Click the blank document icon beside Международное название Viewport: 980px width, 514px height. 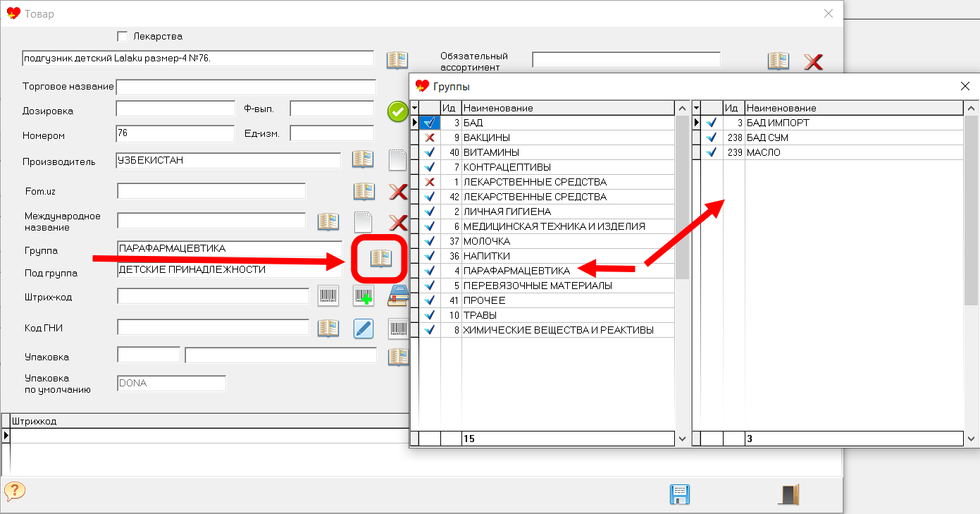click(363, 222)
